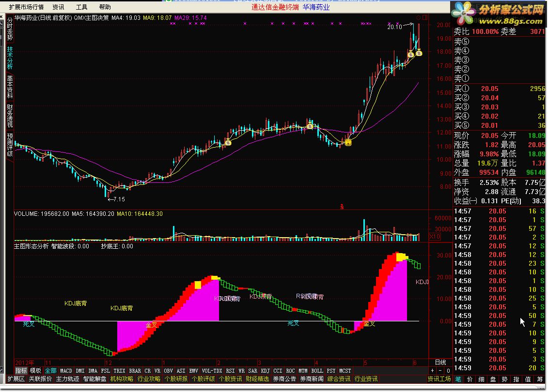Apply the MTM indicator

pos(303,371)
